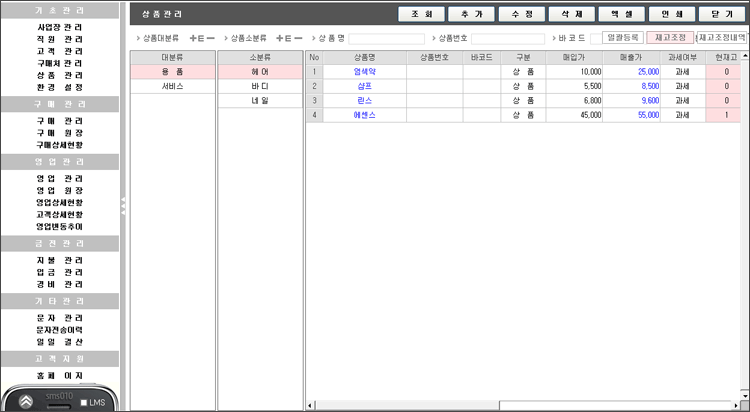Image resolution: width=750 pixels, height=412 pixels.
Task: Click the sidebar collapse handle arrows
Action: pos(123,205)
